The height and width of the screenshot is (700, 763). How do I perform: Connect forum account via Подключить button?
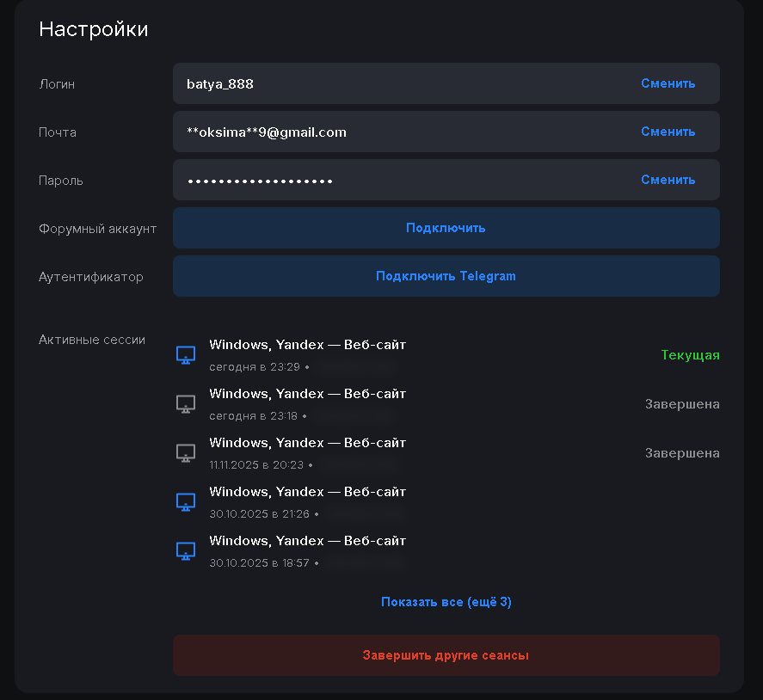pyautogui.click(x=446, y=228)
